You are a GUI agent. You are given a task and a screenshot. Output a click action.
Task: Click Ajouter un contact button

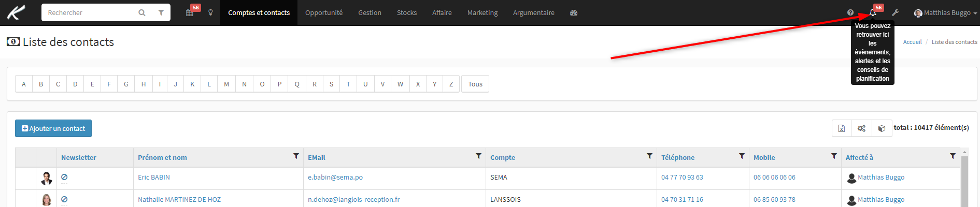pos(53,128)
